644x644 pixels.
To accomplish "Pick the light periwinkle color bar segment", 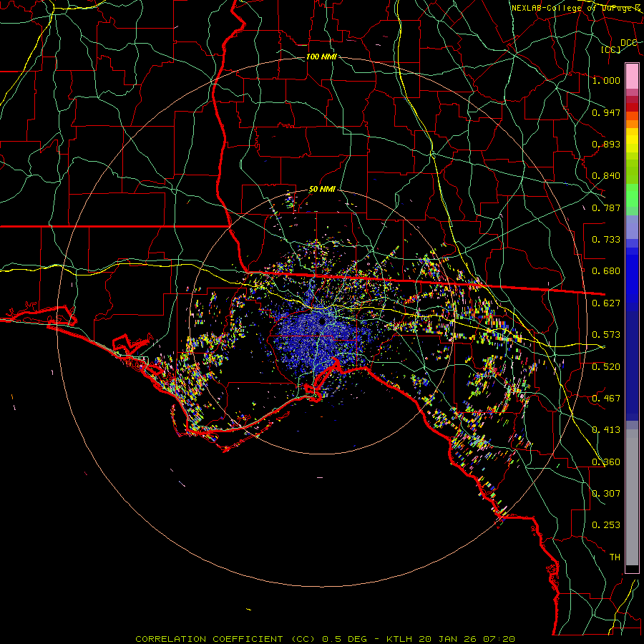I will coord(632,227).
